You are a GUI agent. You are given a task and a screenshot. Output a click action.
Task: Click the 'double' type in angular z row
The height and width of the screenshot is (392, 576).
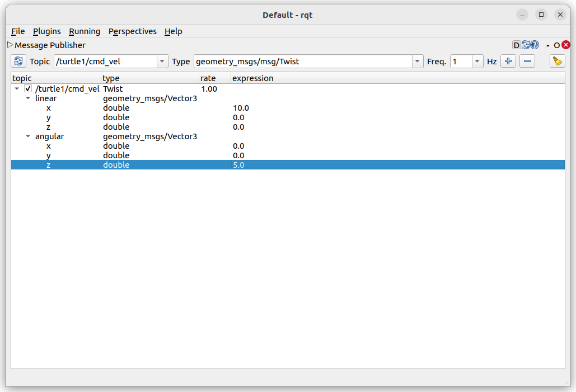click(116, 165)
